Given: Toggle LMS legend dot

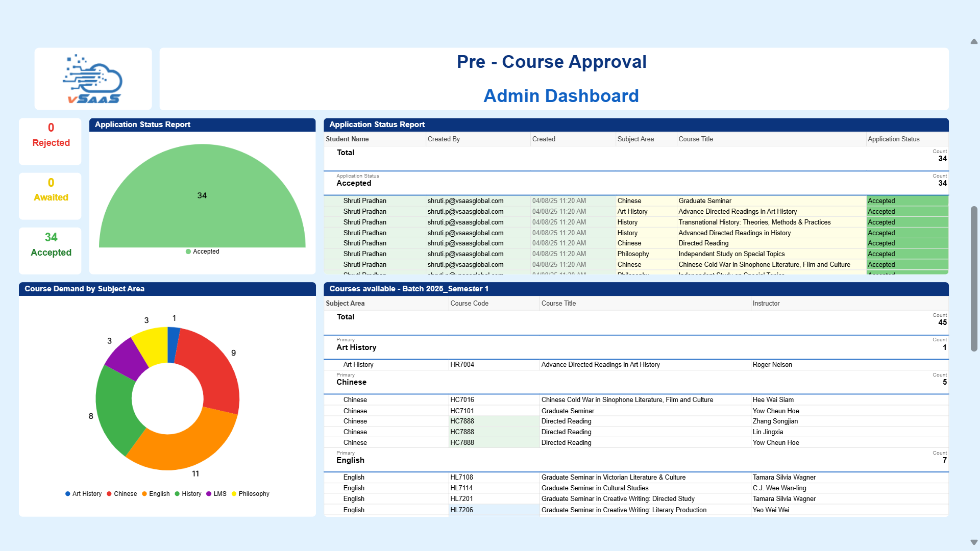Looking at the screenshot, I should tap(209, 494).
